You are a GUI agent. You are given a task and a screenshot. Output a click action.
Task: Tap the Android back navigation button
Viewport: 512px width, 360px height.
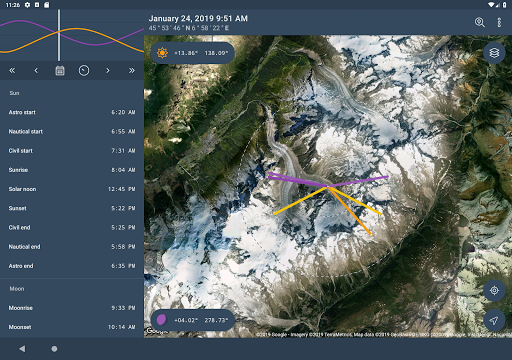click(x=22, y=349)
